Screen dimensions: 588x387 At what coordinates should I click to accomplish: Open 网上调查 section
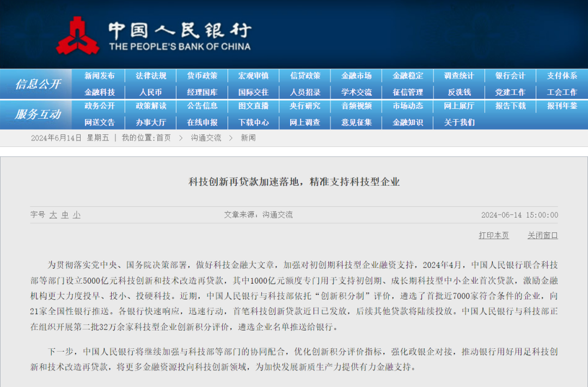pyautogui.click(x=305, y=122)
